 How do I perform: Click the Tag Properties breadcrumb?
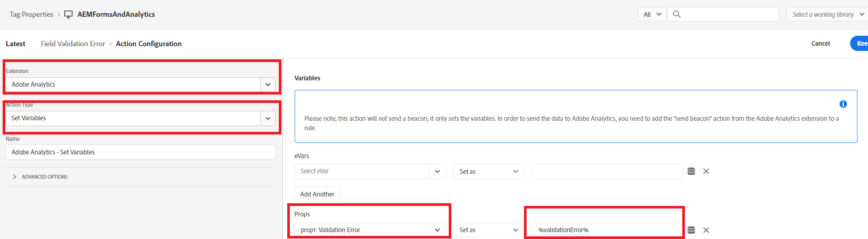click(x=32, y=14)
